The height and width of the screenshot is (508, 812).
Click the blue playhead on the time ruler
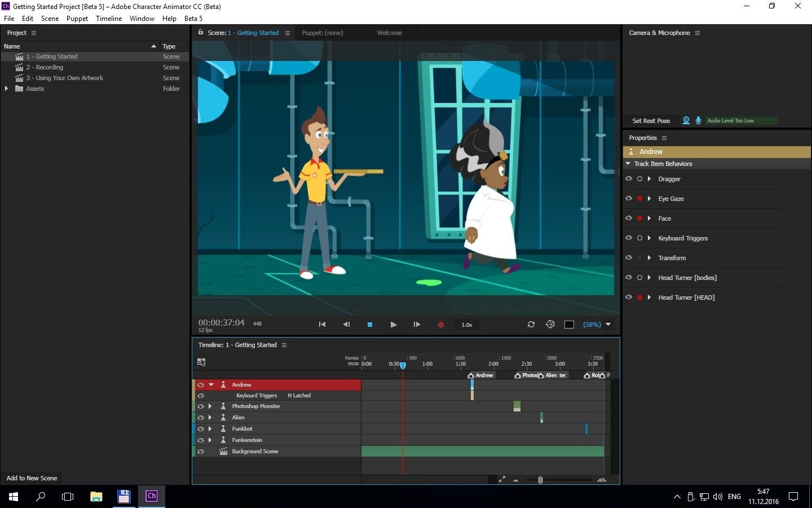point(403,366)
